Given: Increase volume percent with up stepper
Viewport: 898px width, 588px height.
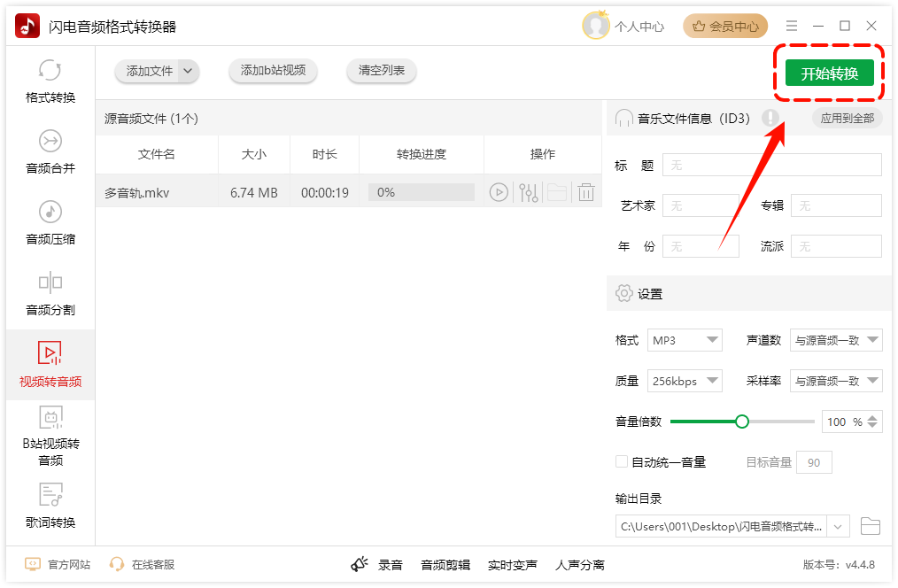Looking at the screenshot, I should click(x=872, y=418).
